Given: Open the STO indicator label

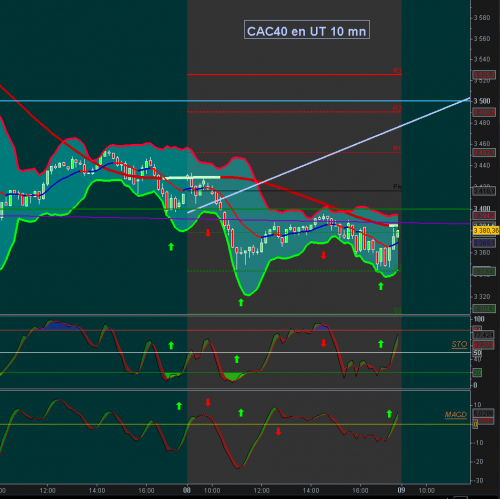Looking at the screenshot, I should click(x=459, y=344).
